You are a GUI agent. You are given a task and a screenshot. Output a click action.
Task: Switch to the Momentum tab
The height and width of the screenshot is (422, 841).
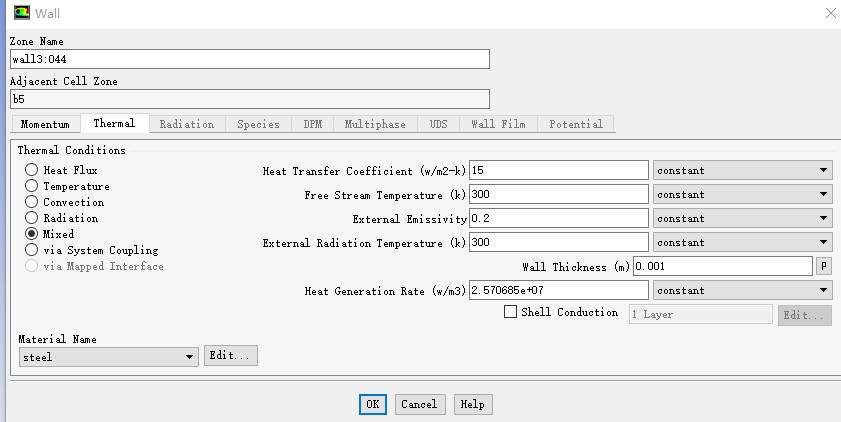click(x=45, y=124)
